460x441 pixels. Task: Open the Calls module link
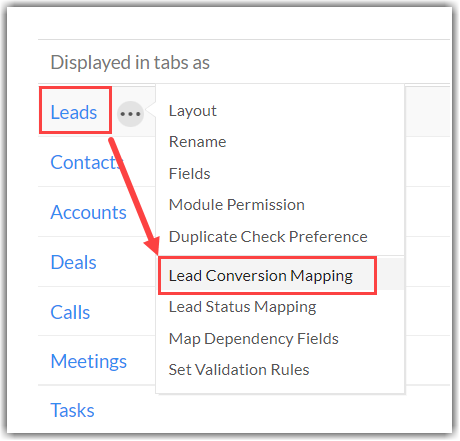[x=70, y=312]
